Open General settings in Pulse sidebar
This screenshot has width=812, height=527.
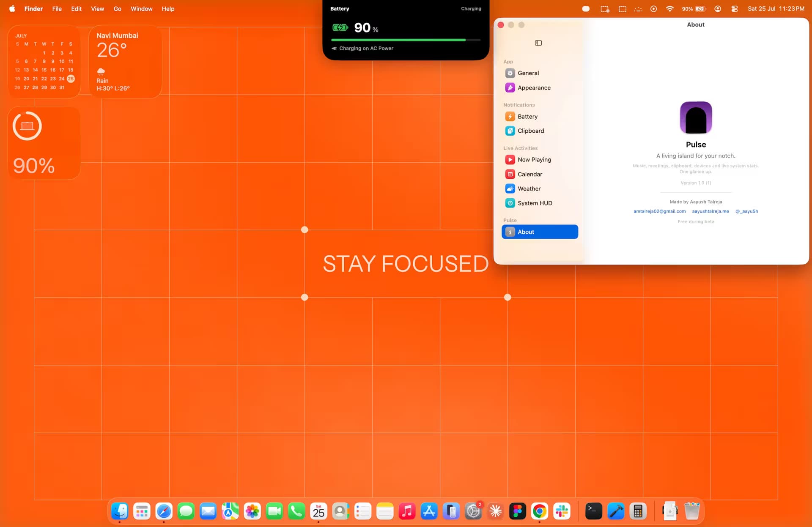[x=540, y=73]
